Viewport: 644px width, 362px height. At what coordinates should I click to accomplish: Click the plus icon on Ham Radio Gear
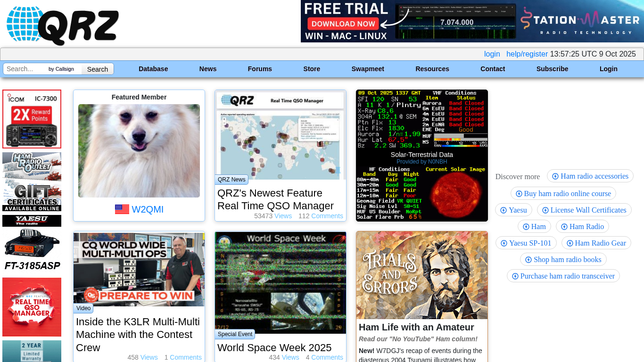570,243
